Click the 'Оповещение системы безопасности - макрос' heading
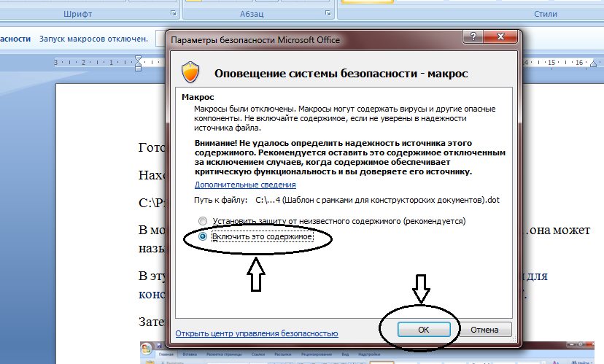The width and height of the screenshot is (604, 364). pyautogui.click(x=341, y=74)
